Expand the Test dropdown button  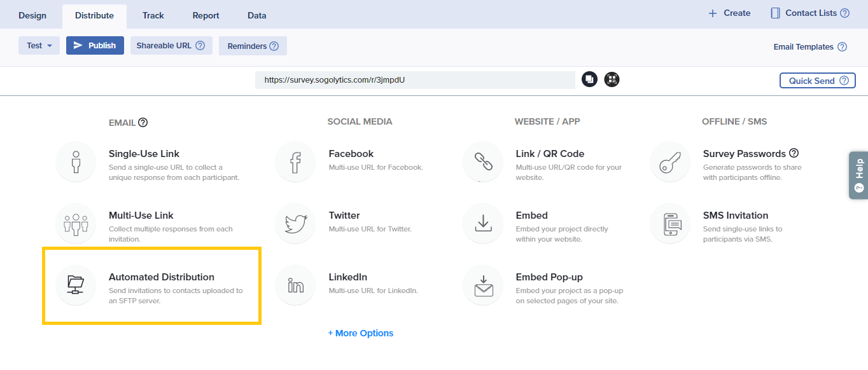[39, 46]
